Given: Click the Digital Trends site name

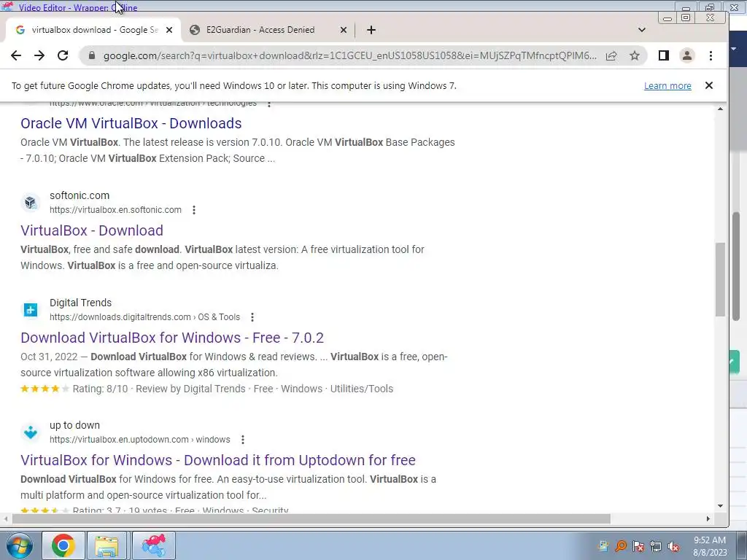Looking at the screenshot, I should [x=80, y=303].
